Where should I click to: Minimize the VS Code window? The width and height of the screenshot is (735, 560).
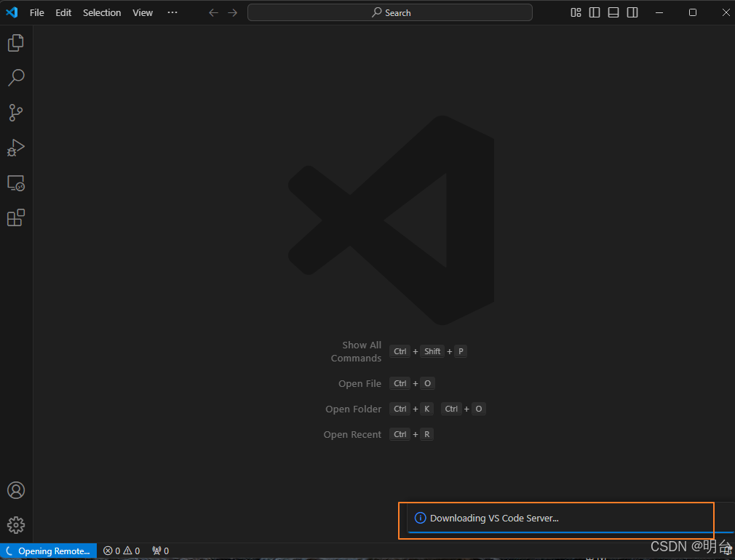[659, 12]
